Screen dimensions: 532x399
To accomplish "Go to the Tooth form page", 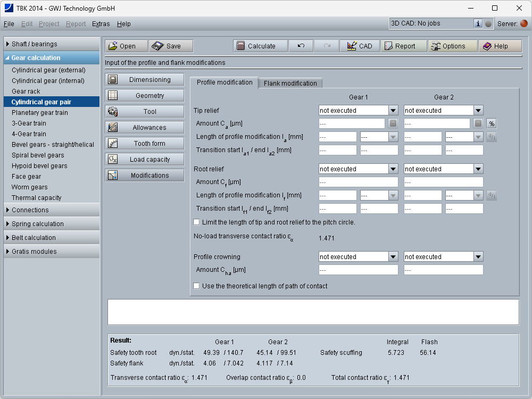I will coord(145,144).
